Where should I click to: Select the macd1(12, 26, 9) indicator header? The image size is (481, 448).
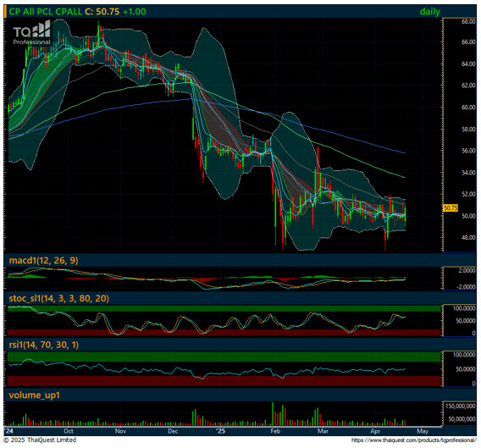(43, 261)
